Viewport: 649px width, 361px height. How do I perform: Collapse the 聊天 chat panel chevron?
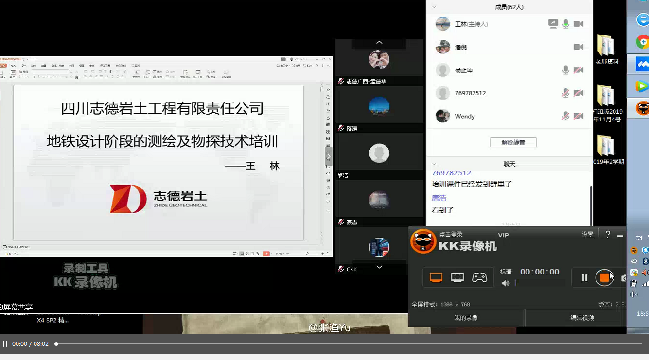[434, 164]
